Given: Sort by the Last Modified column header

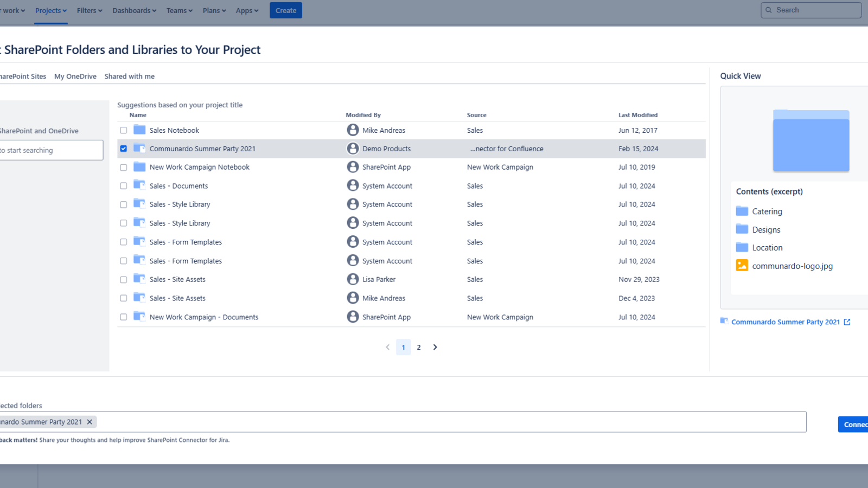Looking at the screenshot, I should click(638, 115).
